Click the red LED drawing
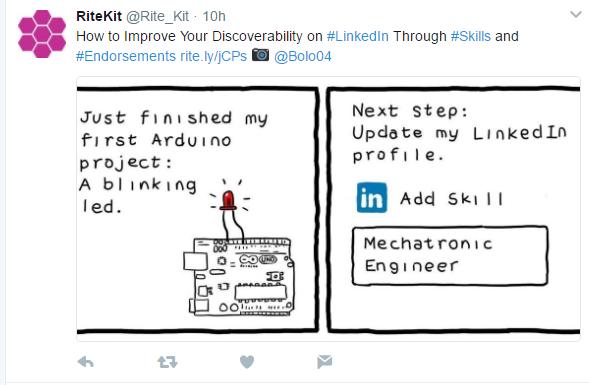Screen dimensions: 589x385 tap(228, 200)
